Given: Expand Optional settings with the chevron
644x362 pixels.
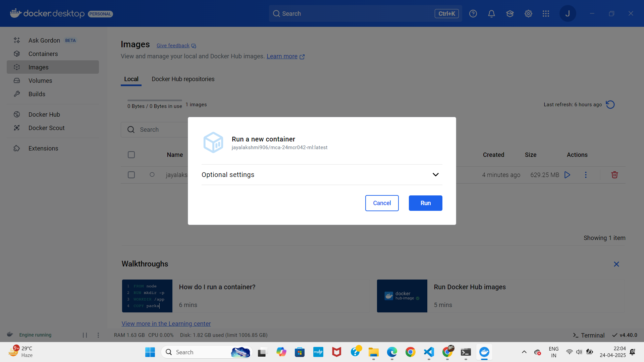Looking at the screenshot, I should (435, 175).
